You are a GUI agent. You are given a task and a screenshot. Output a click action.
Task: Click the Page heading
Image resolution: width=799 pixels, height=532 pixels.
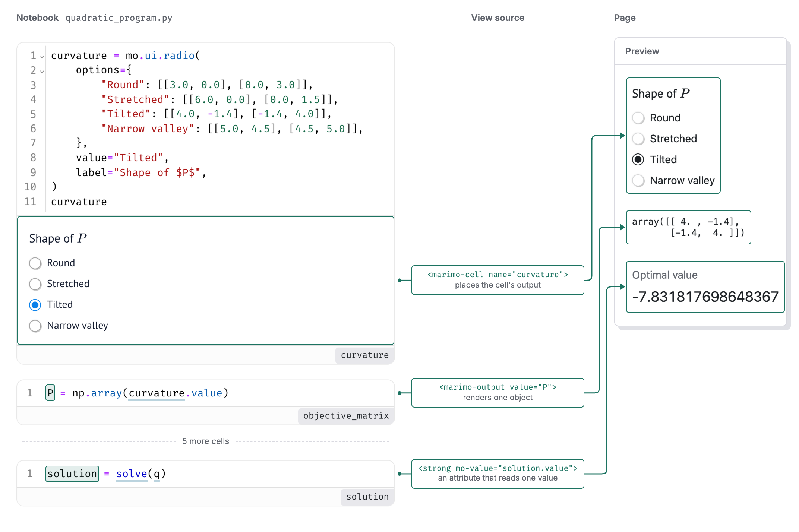(625, 18)
